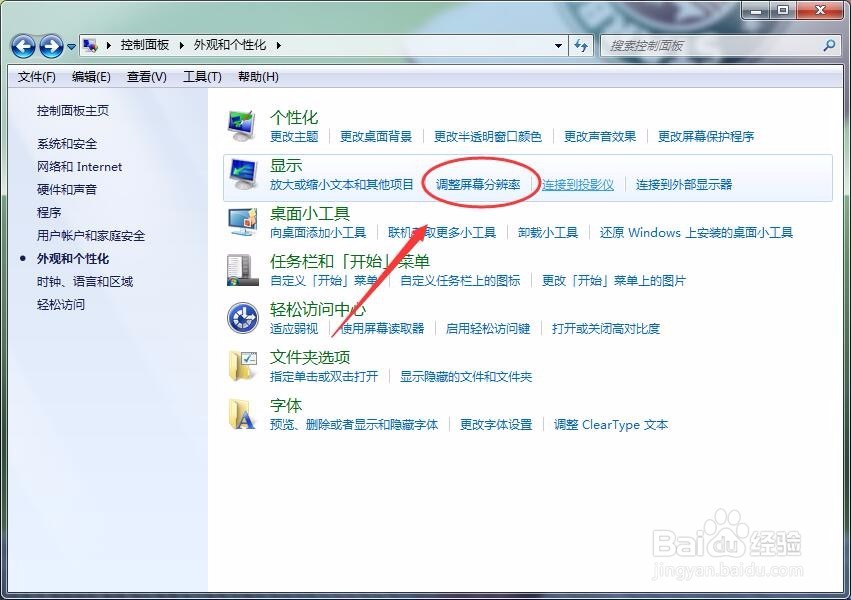The width and height of the screenshot is (851, 600).
Task: Click the 连接到外部显示器 link
Action: [x=684, y=184]
